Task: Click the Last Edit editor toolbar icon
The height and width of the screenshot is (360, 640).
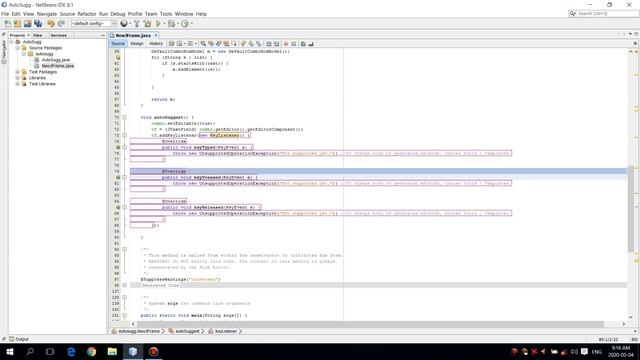Action: point(172,44)
